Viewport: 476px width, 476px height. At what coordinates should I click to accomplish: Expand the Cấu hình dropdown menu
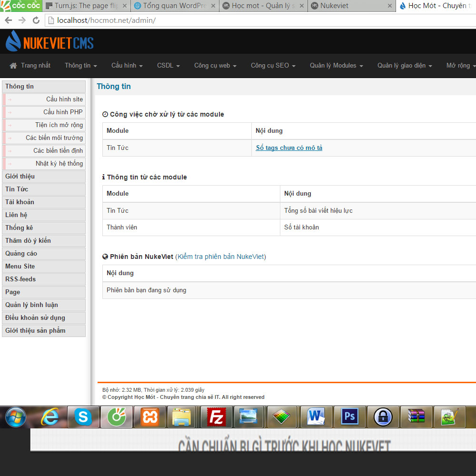click(x=127, y=66)
